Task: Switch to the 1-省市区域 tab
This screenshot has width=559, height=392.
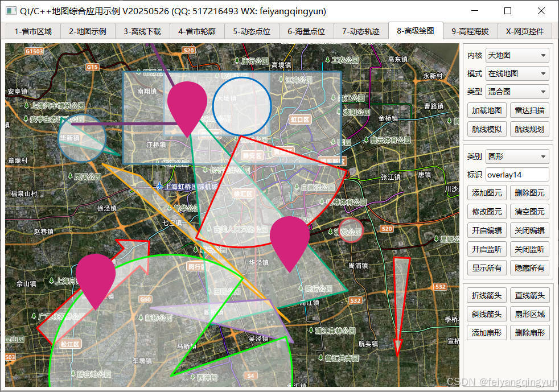Action: tap(33, 31)
